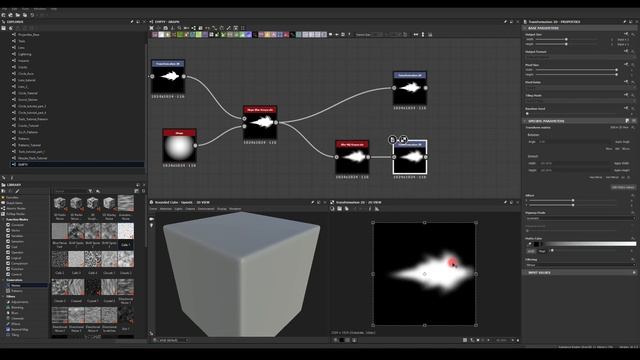Collapse the Specific Parameters section
Image resolution: width=640 pixels, height=360 pixels.
pyautogui.click(x=525, y=121)
